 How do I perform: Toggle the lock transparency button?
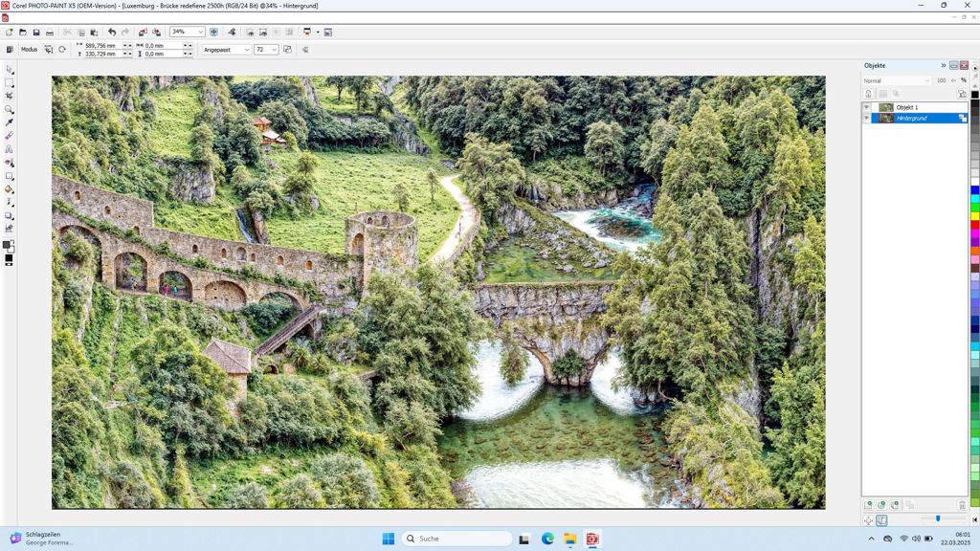click(869, 94)
